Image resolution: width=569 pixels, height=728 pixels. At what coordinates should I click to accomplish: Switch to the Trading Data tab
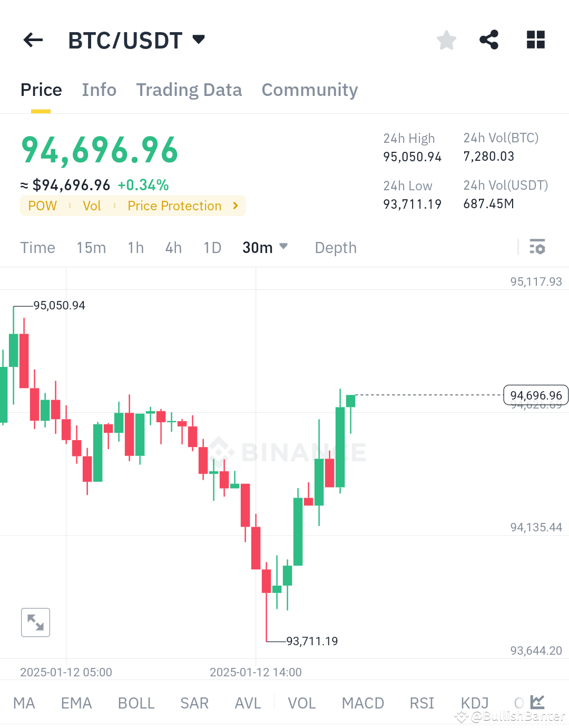click(x=189, y=90)
